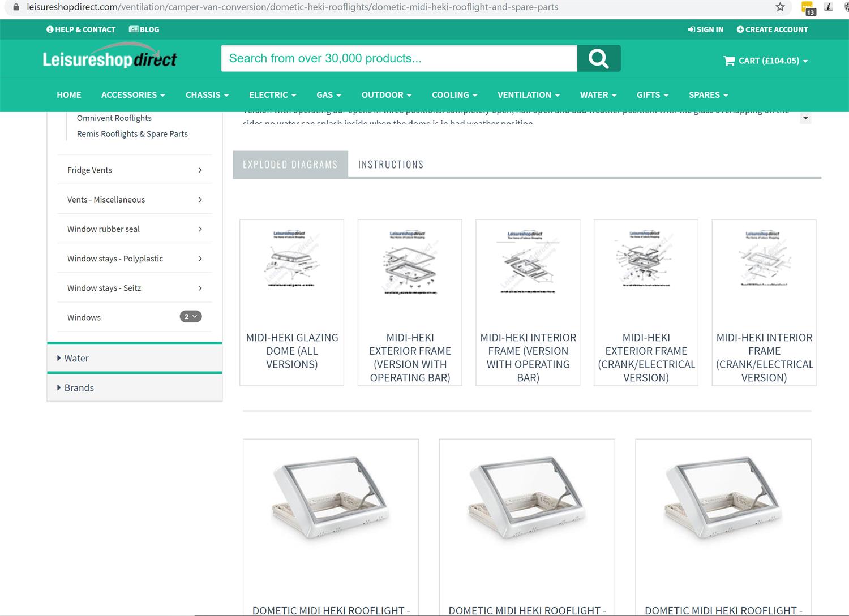Open Water dropdown menu in navbar
The height and width of the screenshot is (616, 849).
click(x=598, y=95)
